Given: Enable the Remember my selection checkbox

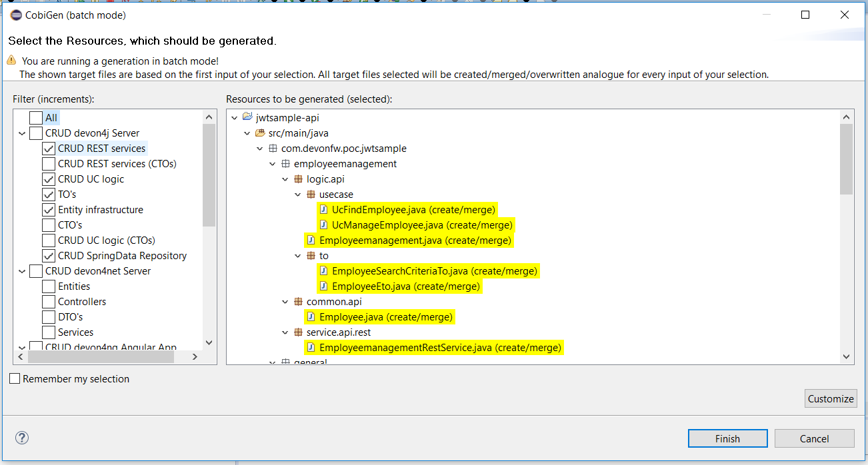Looking at the screenshot, I should pos(15,379).
